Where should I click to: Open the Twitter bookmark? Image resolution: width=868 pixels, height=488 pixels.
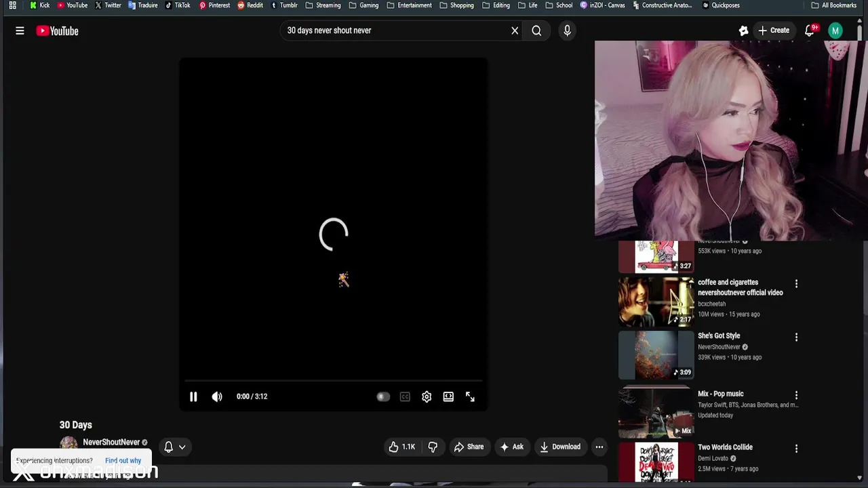[108, 5]
